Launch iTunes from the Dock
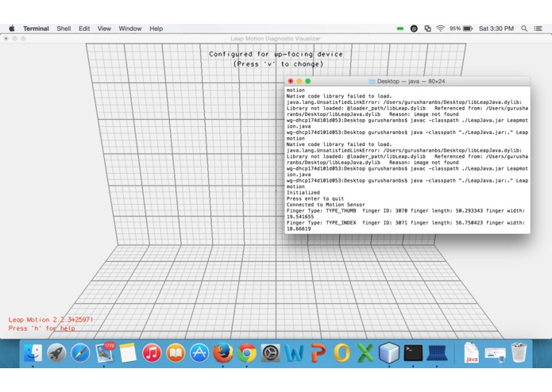Image resolution: width=552 pixels, height=392 pixels. [x=152, y=352]
